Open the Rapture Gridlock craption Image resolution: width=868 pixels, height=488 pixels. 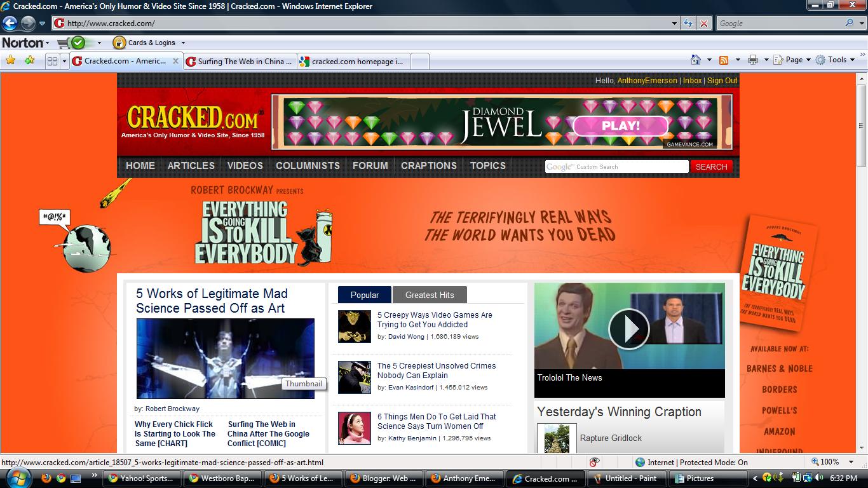pyautogui.click(x=611, y=438)
